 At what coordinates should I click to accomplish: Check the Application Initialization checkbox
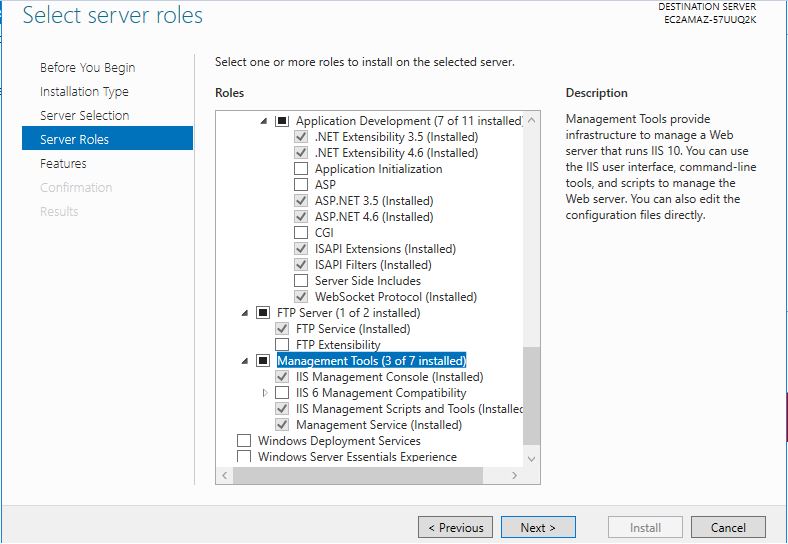pyautogui.click(x=301, y=169)
